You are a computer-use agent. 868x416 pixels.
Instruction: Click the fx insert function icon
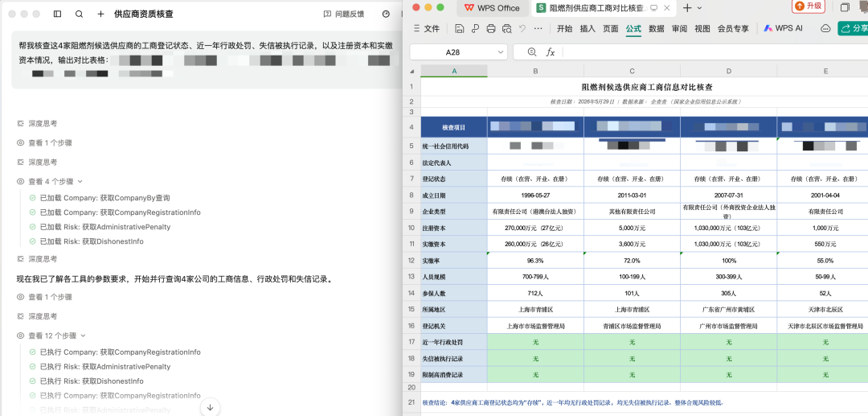(x=551, y=52)
